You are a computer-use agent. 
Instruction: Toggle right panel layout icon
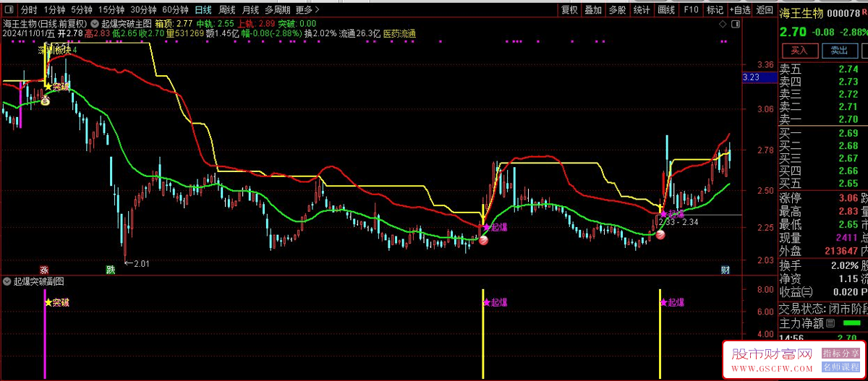pos(736,25)
